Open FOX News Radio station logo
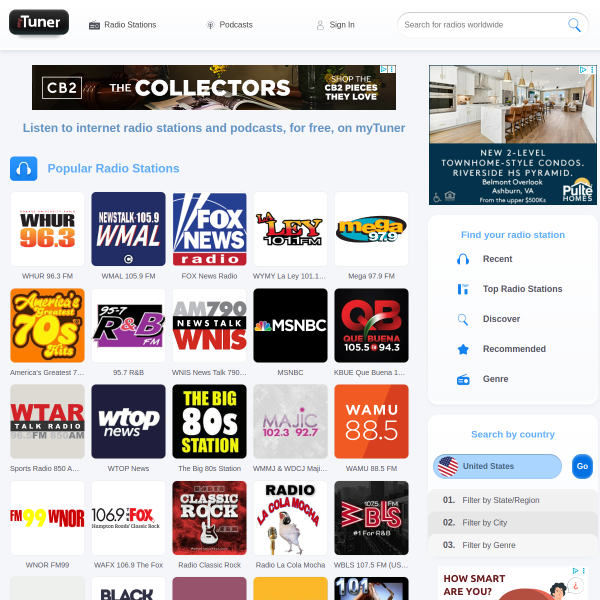Screen dimensions: 600x600 [210, 229]
